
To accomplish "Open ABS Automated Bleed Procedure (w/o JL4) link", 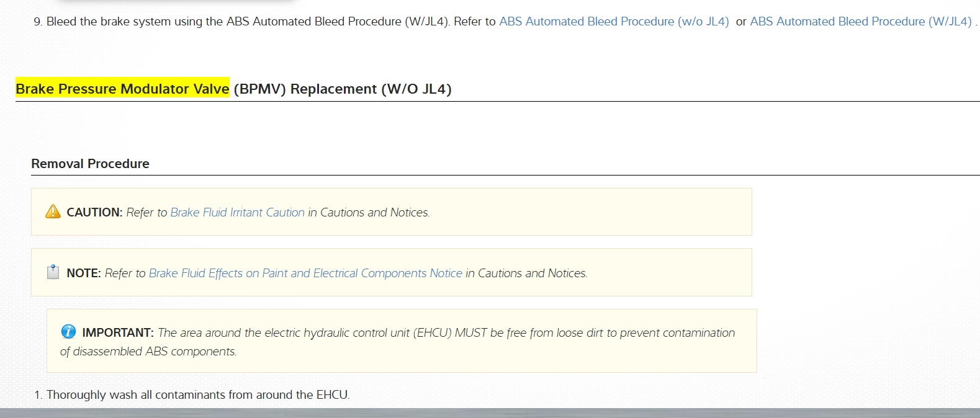I will 614,22.
